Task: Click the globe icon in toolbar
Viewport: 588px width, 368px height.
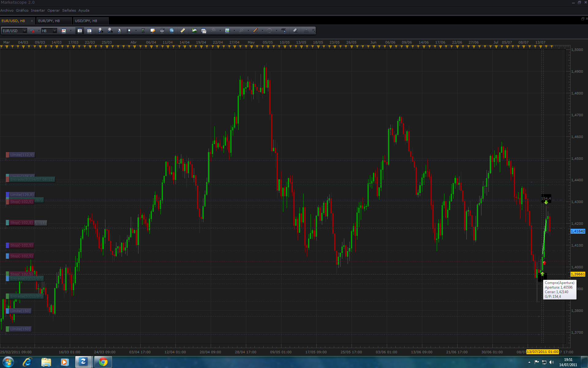Action: pyautogui.click(x=172, y=31)
